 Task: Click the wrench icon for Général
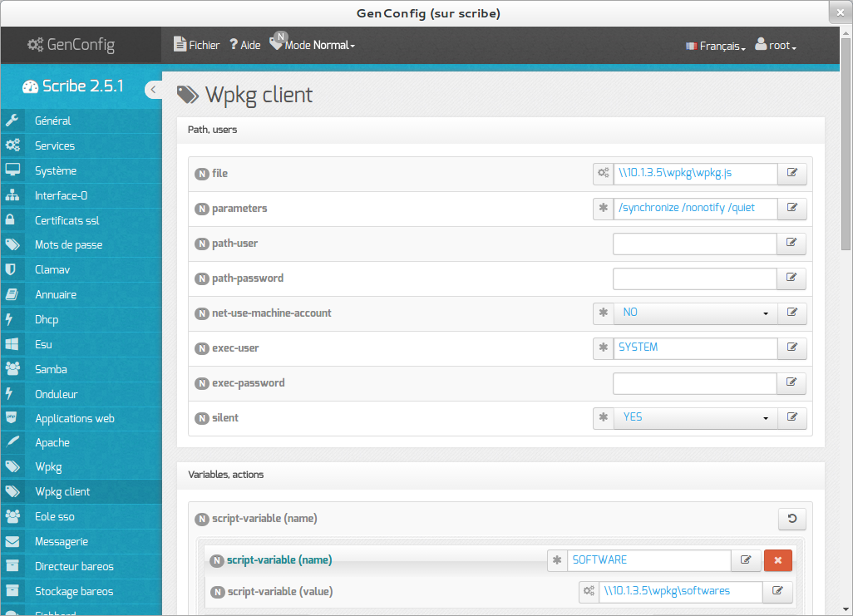12,121
